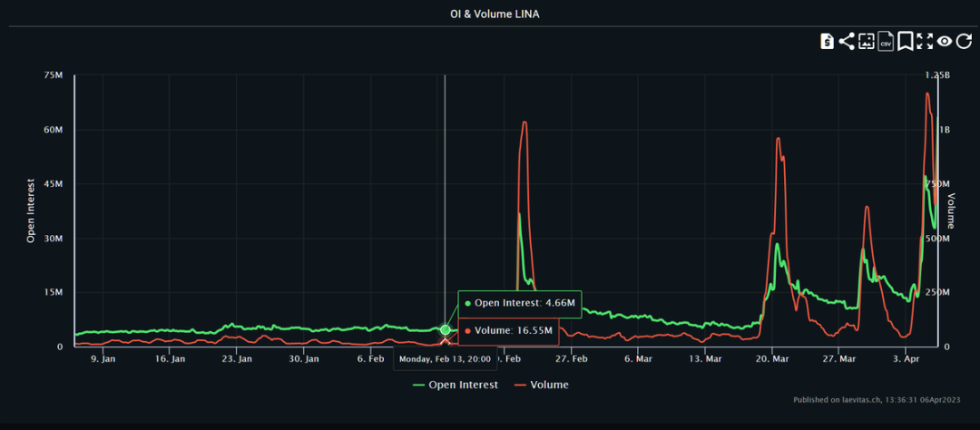Click the 9. Jan x-axis label
This screenshot has width=980, height=430.
[103, 359]
